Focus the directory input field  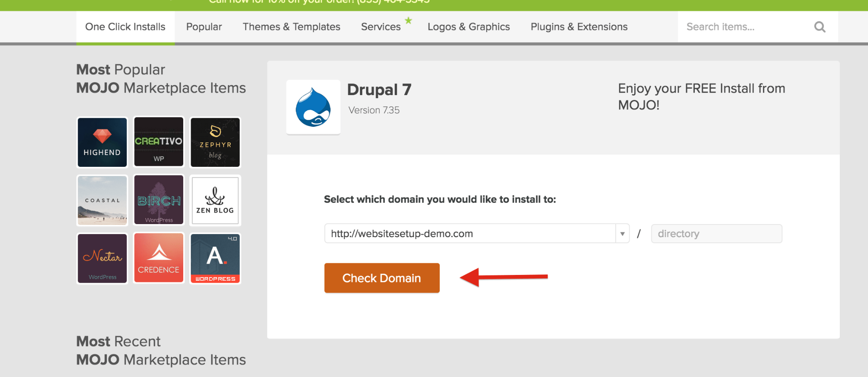pos(716,234)
